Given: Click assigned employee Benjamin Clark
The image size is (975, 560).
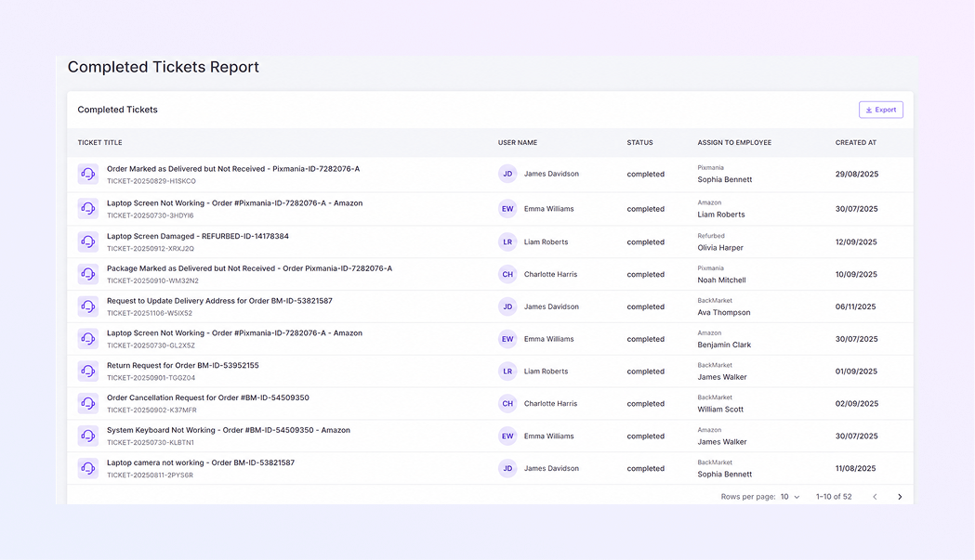Looking at the screenshot, I should [x=724, y=345].
